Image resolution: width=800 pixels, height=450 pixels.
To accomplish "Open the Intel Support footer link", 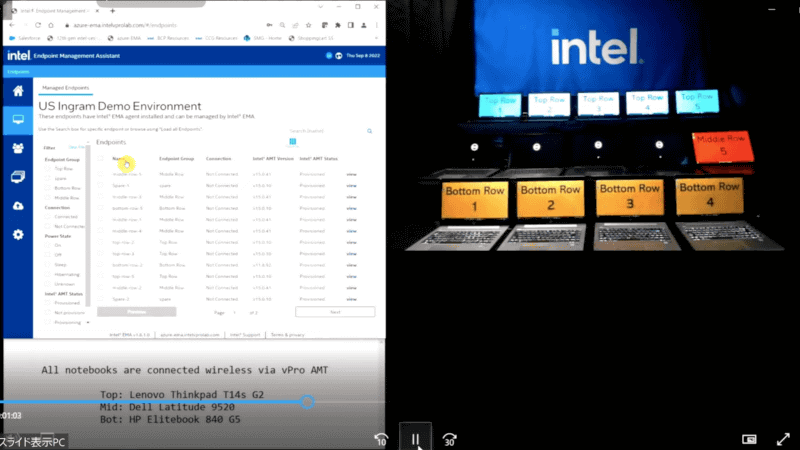I will coord(245,335).
